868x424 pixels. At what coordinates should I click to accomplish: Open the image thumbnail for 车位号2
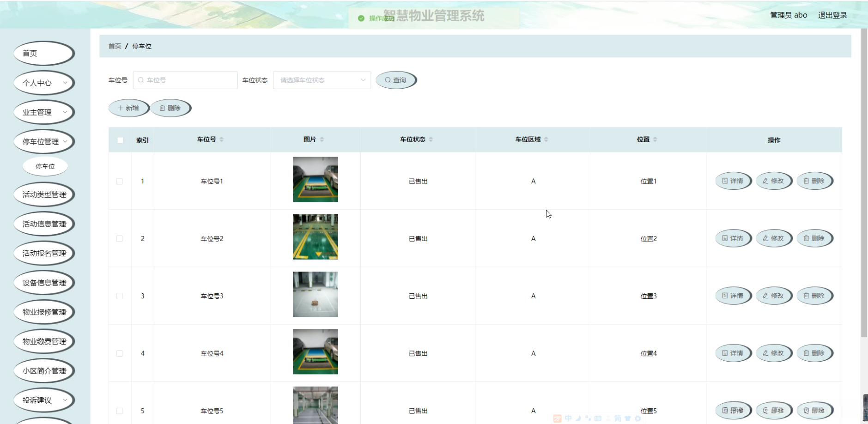pyautogui.click(x=316, y=237)
